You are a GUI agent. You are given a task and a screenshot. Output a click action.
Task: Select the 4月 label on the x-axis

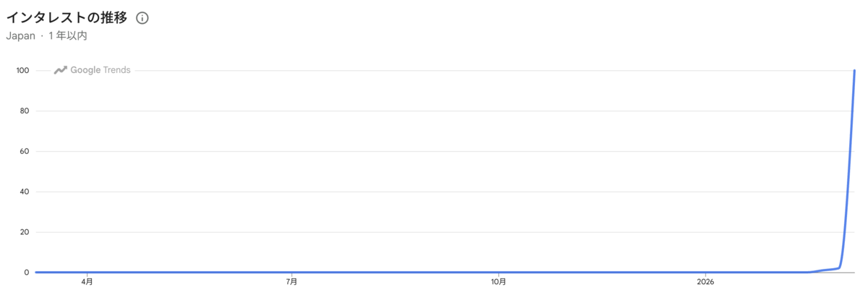click(x=87, y=281)
